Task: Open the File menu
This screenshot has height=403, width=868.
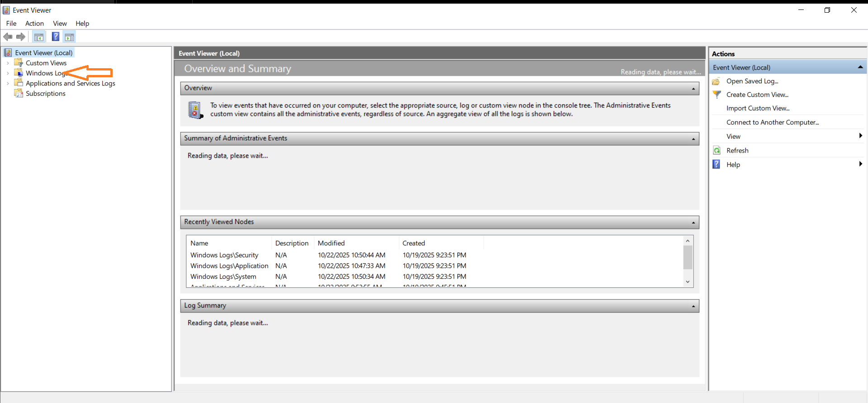Action: [x=11, y=23]
